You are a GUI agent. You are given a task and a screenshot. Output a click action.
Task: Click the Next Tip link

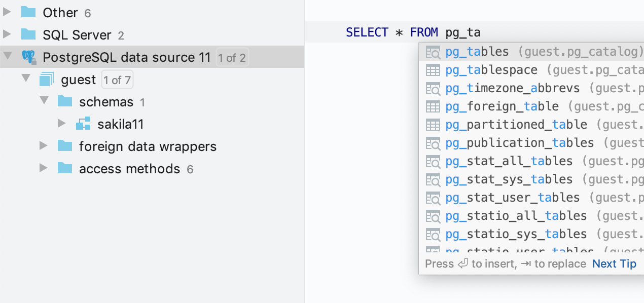(614, 263)
